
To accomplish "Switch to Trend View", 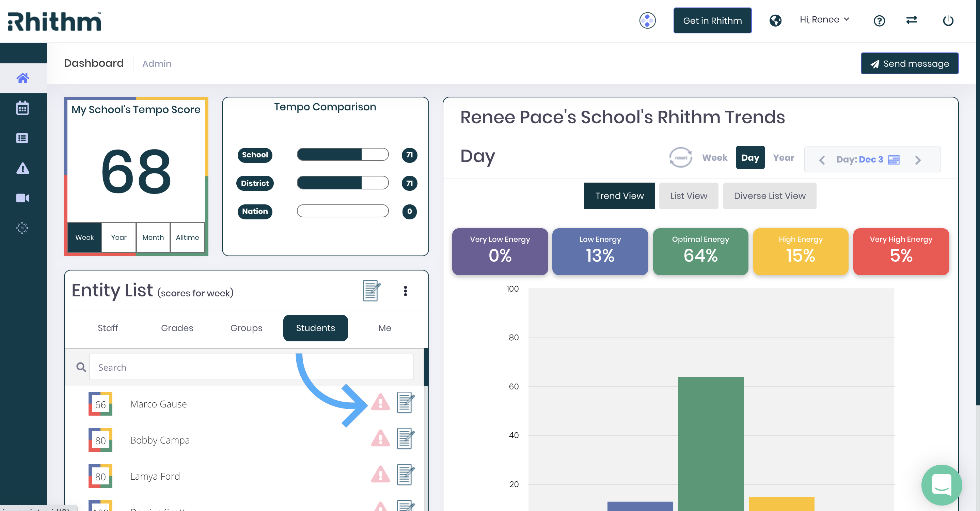I will coord(619,196).
